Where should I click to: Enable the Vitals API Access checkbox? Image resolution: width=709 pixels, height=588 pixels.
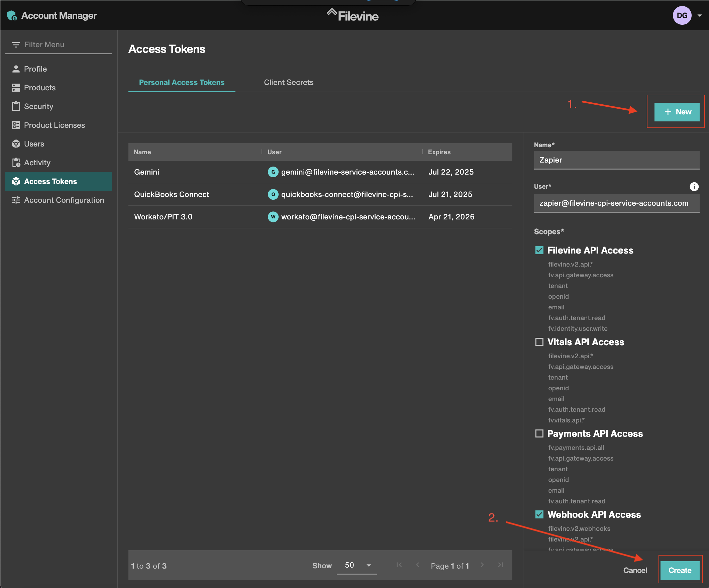pyautogui.click(x=539, y=342)
